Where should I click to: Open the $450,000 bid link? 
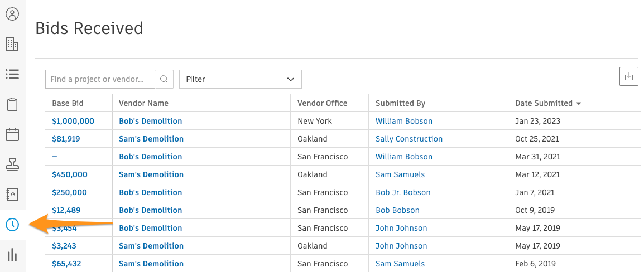click(x=70, y=174)
